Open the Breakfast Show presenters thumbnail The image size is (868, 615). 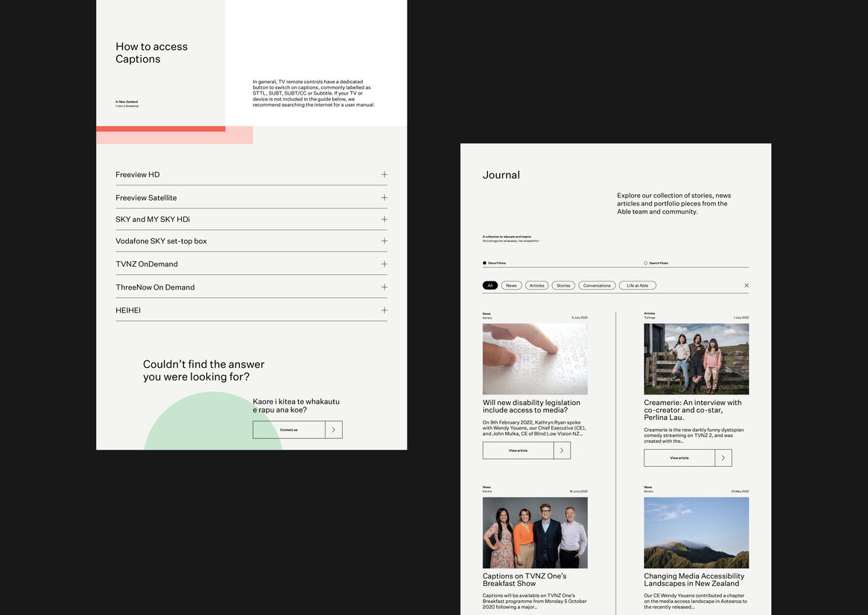[535, 532]
